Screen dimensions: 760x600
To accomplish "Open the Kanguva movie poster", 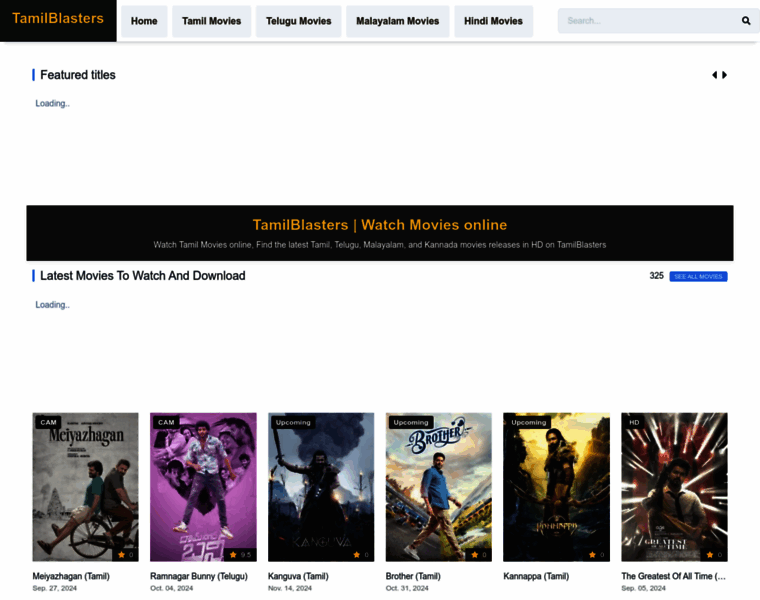I will (x=321, y=487).
